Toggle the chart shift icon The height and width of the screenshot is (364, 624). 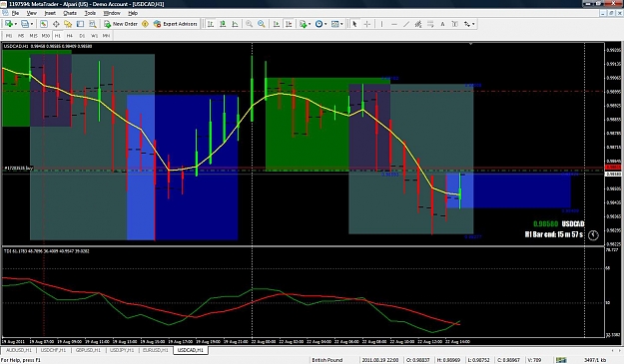tap(289, 24)
